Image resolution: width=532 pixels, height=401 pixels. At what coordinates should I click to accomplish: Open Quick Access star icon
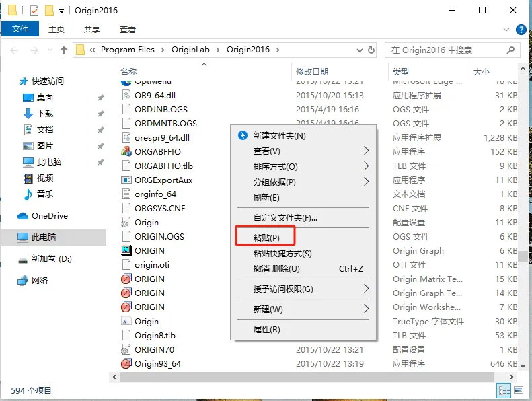[24, 81]
